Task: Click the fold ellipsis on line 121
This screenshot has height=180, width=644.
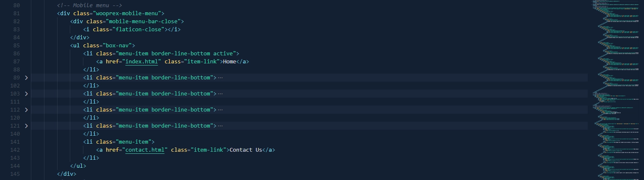Action: pyautogui.click(x=220, y=126)
